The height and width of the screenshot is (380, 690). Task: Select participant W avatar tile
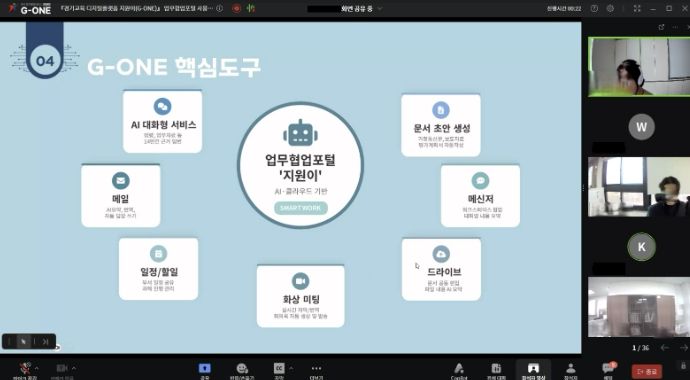coord(642,127)
